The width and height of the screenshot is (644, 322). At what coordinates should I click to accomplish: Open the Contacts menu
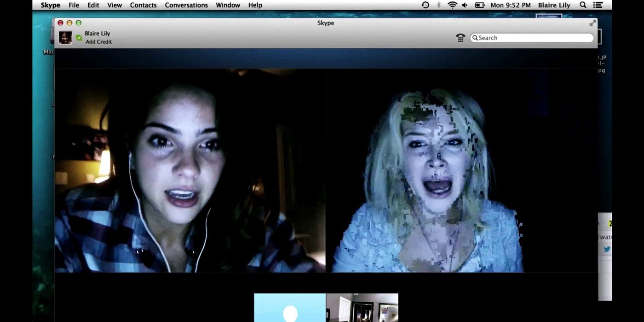pyautogui.click(x=143, y=5)
